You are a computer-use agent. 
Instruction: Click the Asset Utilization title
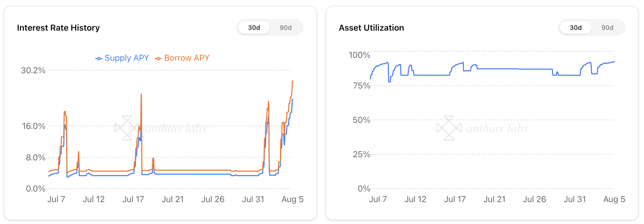[x=371, y=28]
